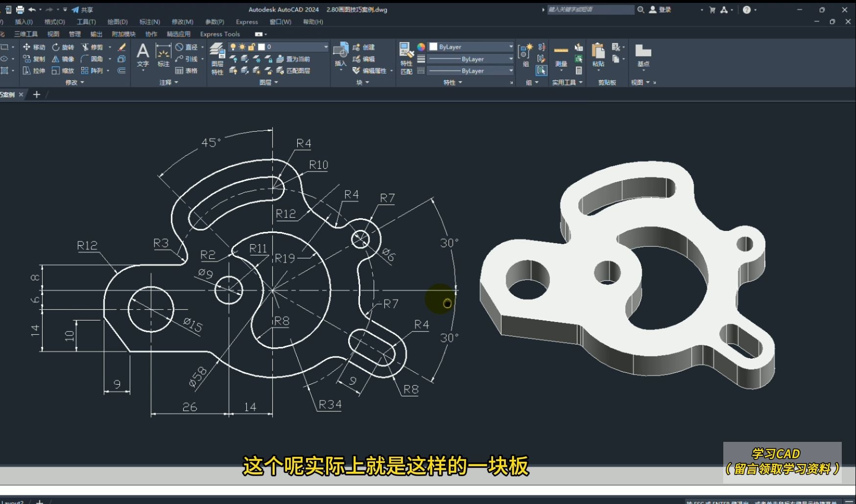
Task: Open the layer 0 dropdown list
Action: click(x=326, y=47)
